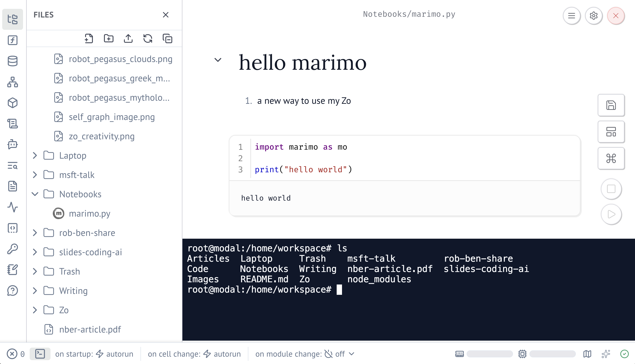
Task: Collapse the Notebooks folder
Action: [35, 194]
